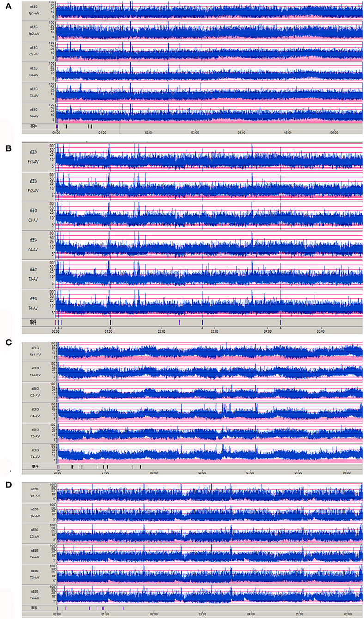Screen dimensions: 364x619
Task: Select the C4-AV channel label in panel B
Action: pos(34,250)
